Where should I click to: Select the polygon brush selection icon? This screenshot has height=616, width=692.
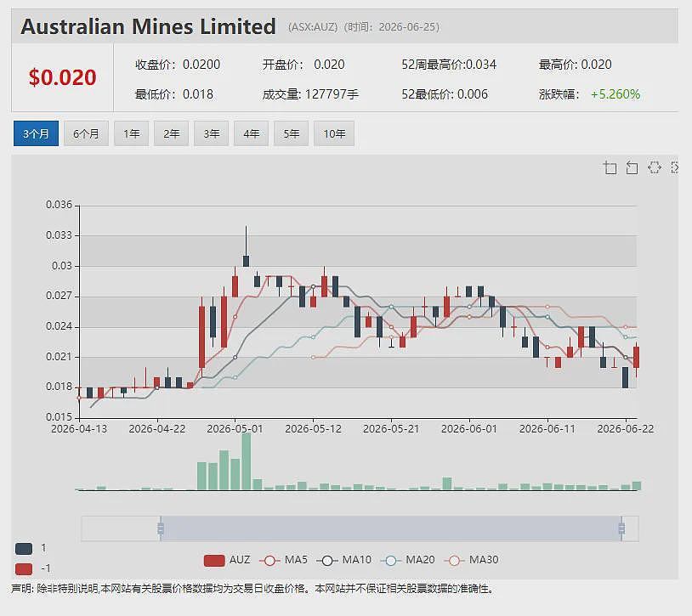pyautogui.click(x=654, y=167)
